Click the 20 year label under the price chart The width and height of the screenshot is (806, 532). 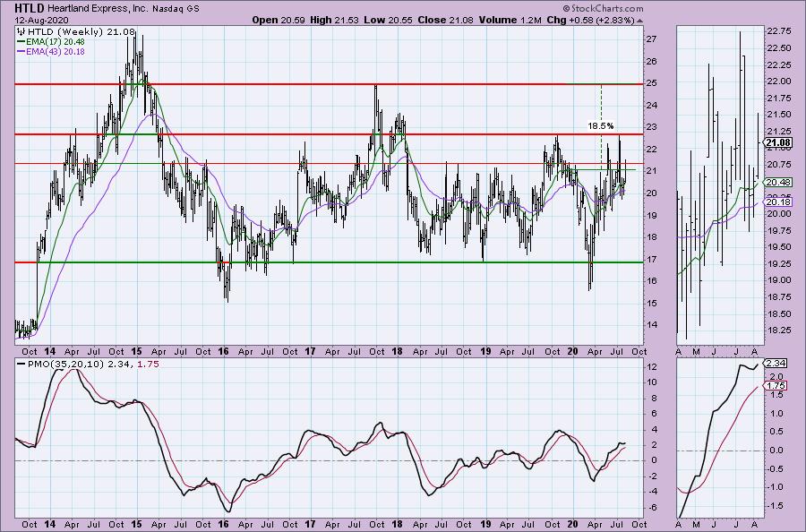point(572,352)
